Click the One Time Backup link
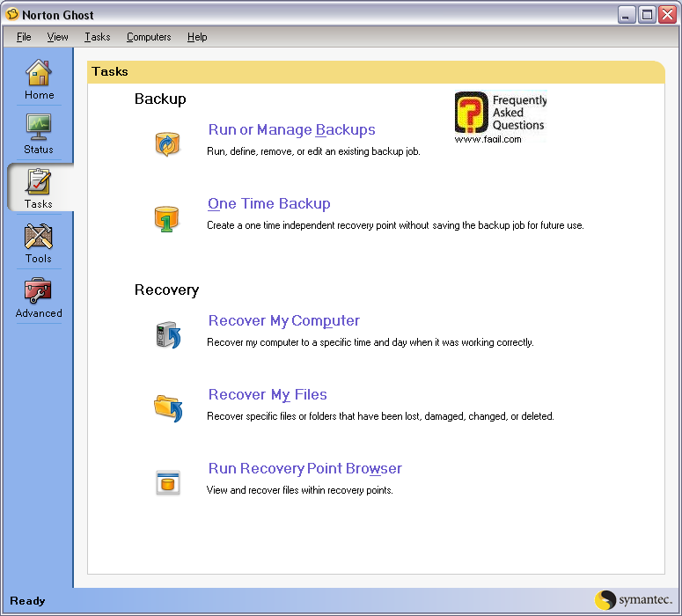 [x=268, y=204]
